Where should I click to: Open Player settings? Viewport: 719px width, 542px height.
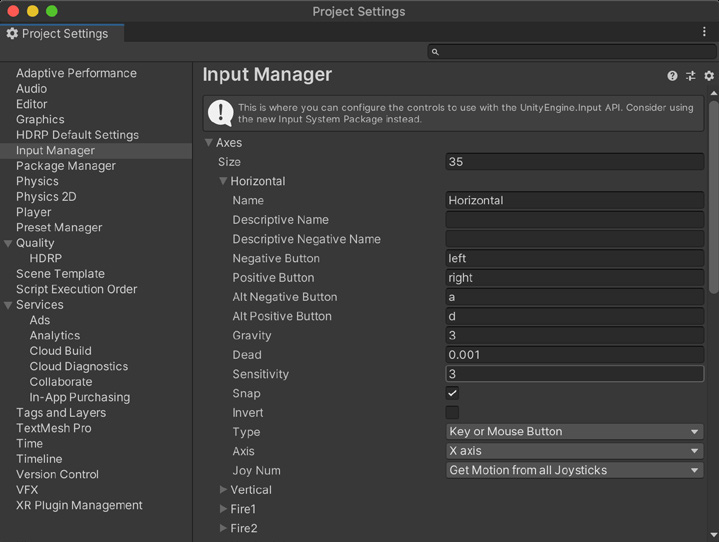pos(33,212)
